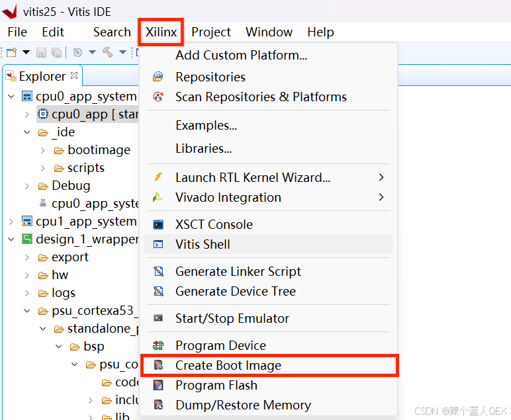Expand the scripts folder node
511x420 pixels.
click(43, 168)
